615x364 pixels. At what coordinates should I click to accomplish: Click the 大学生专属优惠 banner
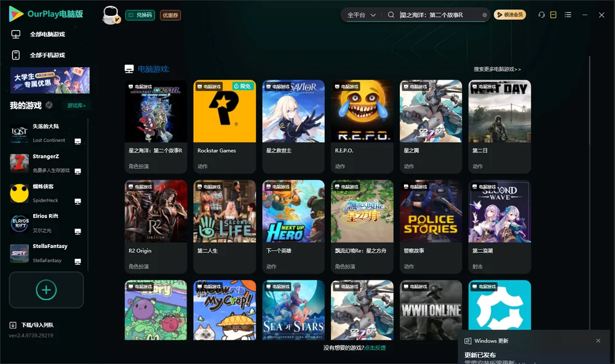[x=50, y=81]
